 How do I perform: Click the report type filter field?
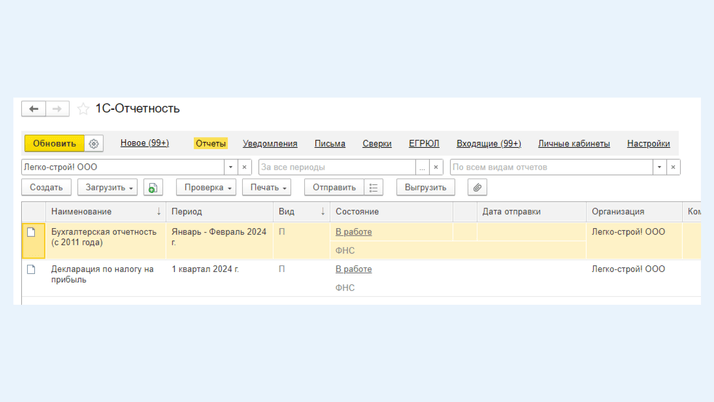(550, 167)
